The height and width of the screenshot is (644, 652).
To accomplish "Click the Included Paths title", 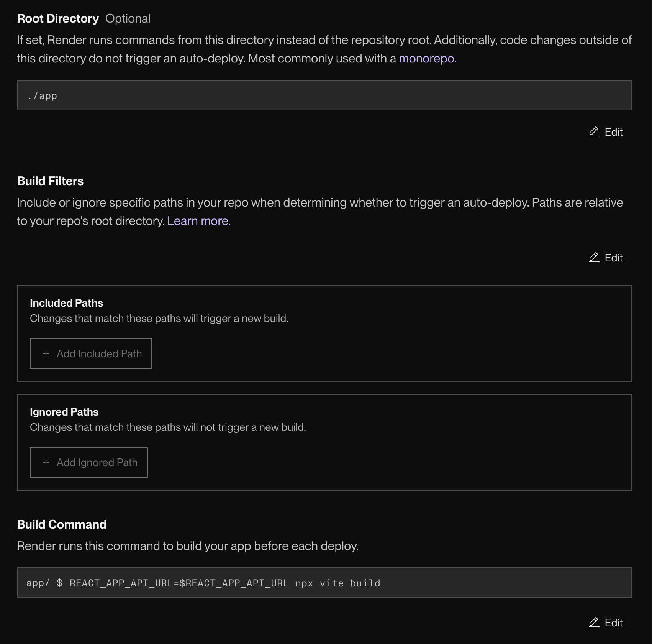I will (66, 303).
